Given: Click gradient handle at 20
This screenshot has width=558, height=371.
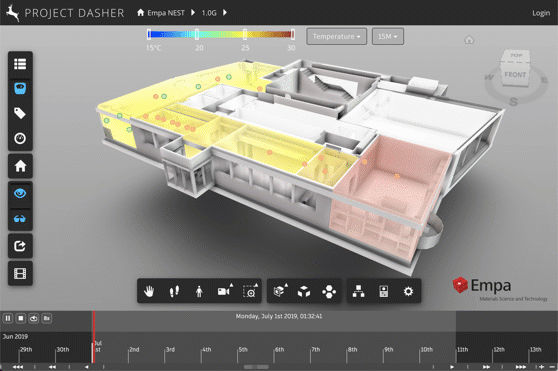Looking at the screenshot, I should 197,34.
